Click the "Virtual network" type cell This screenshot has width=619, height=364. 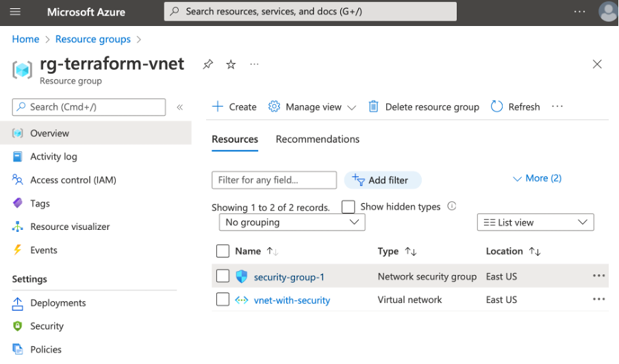tap(409, 300)
